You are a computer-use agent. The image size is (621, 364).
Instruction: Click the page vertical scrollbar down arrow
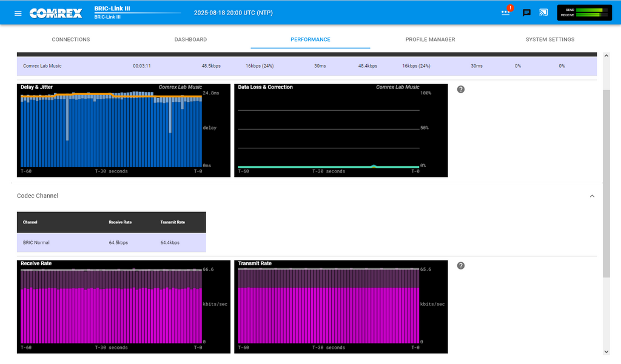[x=606, y=351]
